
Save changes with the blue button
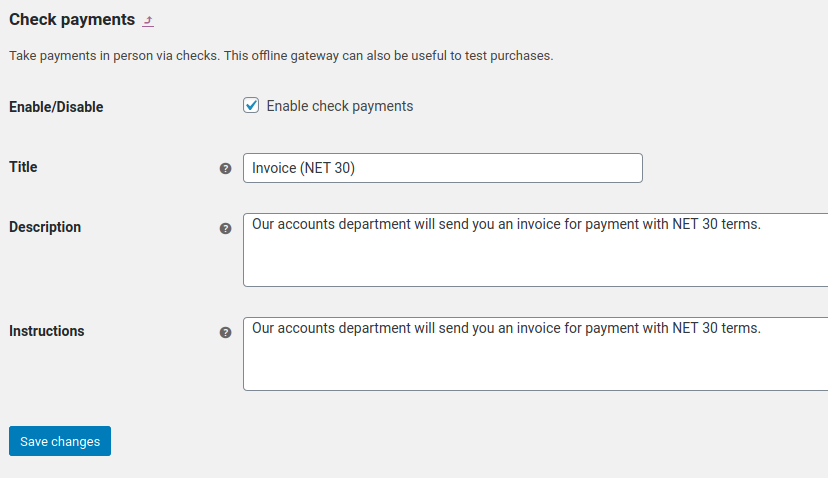pos(60,441)
